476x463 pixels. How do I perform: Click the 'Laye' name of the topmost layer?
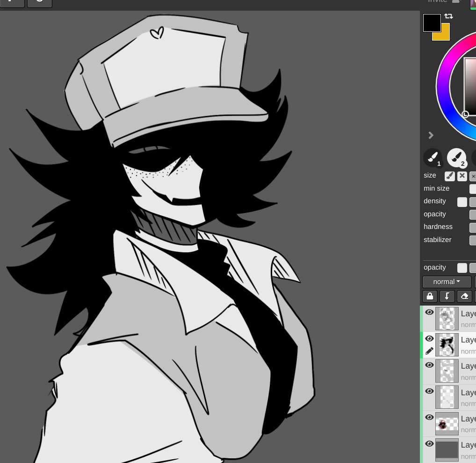coord(468,313)
